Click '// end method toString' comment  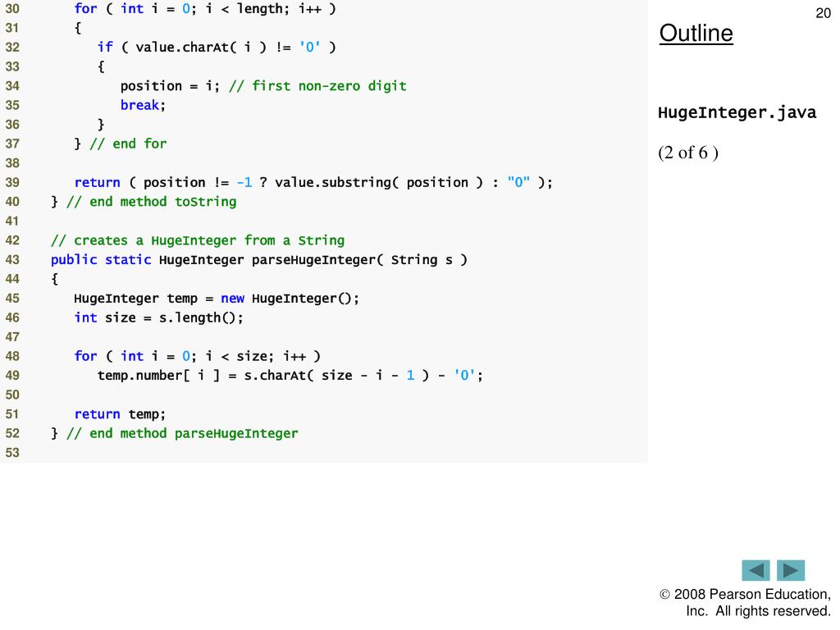click(x=152, y=202)
